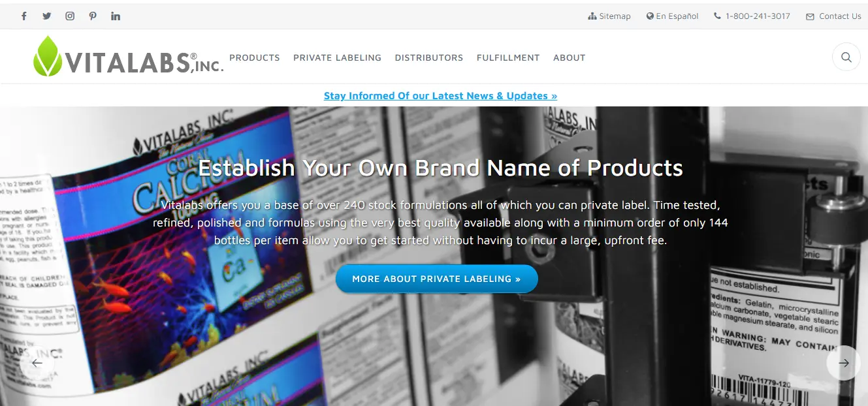868x406 pixels.
Task: Open Stay Informed latest news link
Action: pos(440,96)
